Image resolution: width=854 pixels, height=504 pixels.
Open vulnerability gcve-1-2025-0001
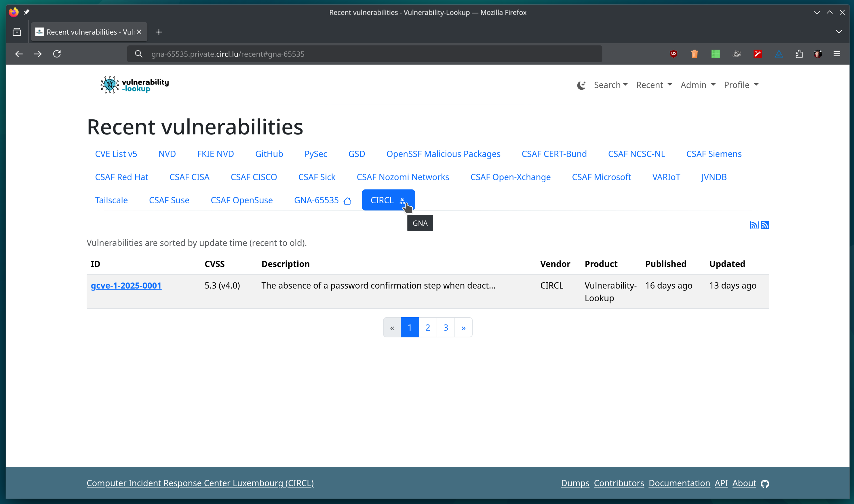[x=126, y=286]
